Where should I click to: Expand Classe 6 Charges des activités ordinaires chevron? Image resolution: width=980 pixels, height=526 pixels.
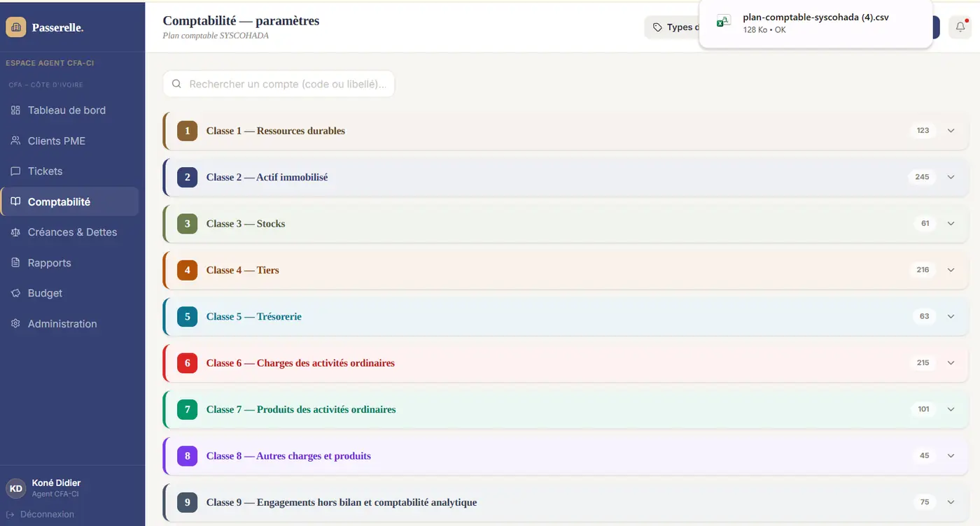coord(951,363)
